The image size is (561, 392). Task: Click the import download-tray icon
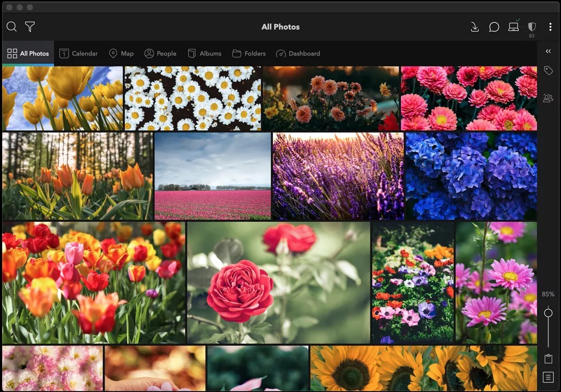click(x=475, y=27)
